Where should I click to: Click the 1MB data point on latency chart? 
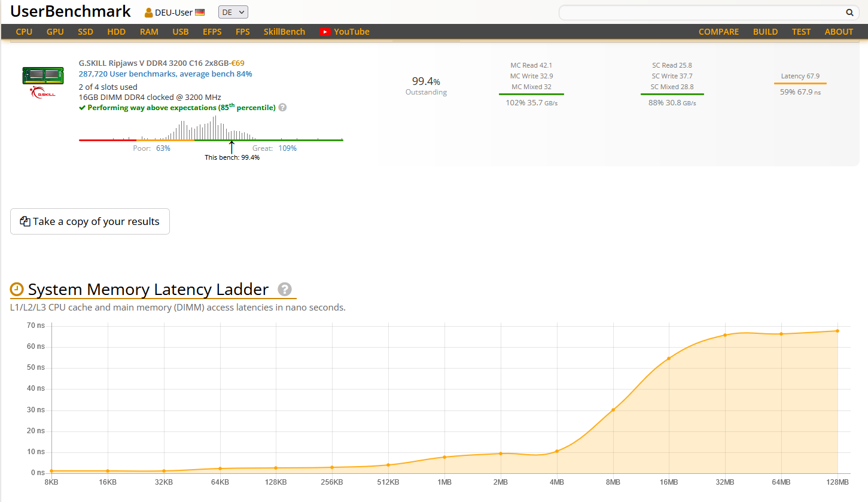tap(444, 457)
